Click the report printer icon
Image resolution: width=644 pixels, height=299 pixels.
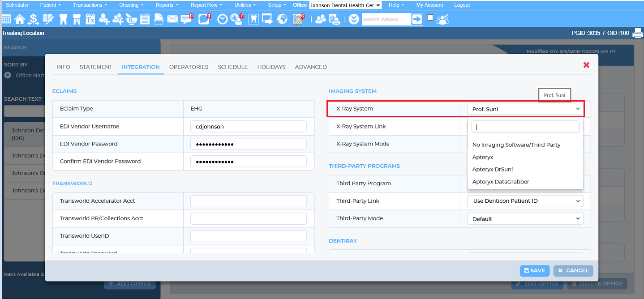pyautogui.click(x=334, y=19)
